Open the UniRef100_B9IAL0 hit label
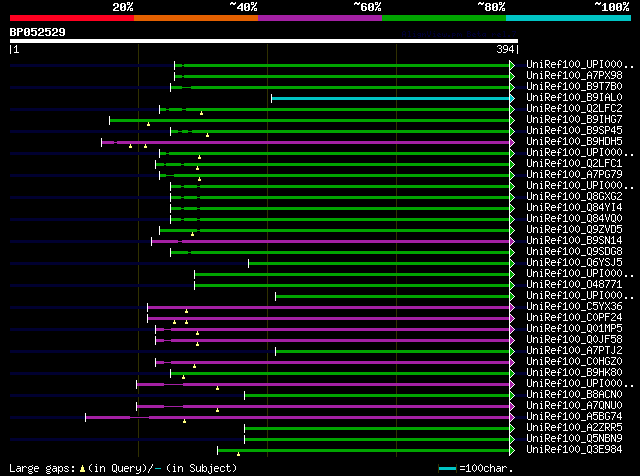640x476 pixels. (574, 98)
